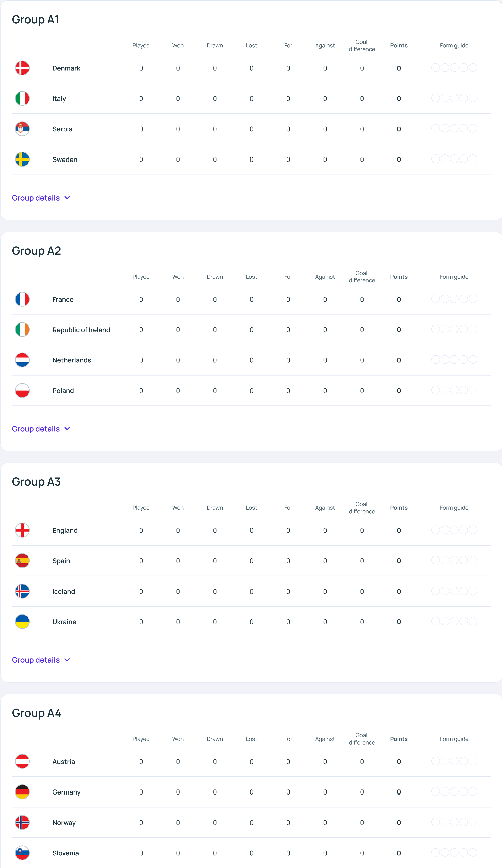
Task: Open the Austria team link
Action: coord(64,762)
